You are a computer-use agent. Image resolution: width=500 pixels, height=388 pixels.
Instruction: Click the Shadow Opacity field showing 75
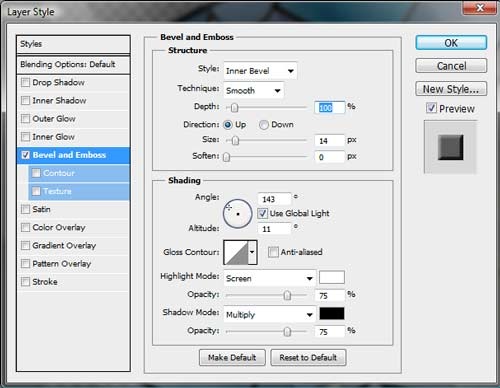pos(329,331)
